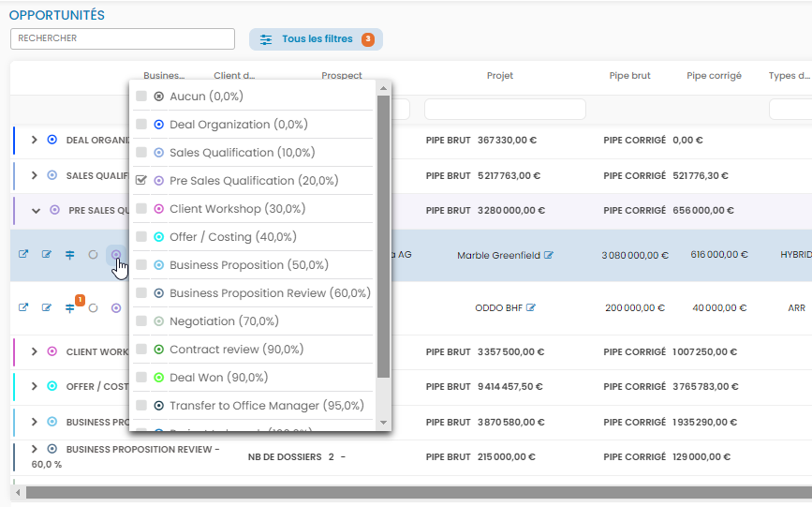The height and width of the screenshot is (507, 812).
Task: Click edit pencil icon in ODDO BHF row
Action: 47,307
